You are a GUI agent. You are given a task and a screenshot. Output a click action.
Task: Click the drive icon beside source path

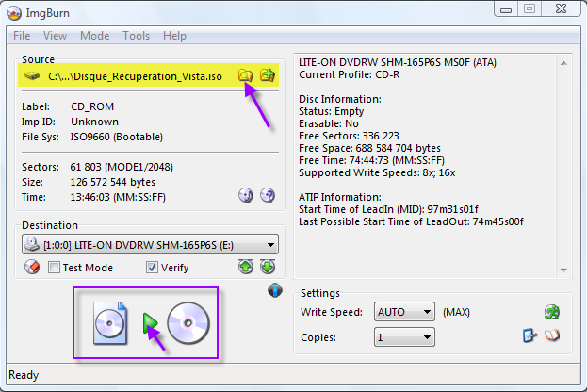click(32, 76)
